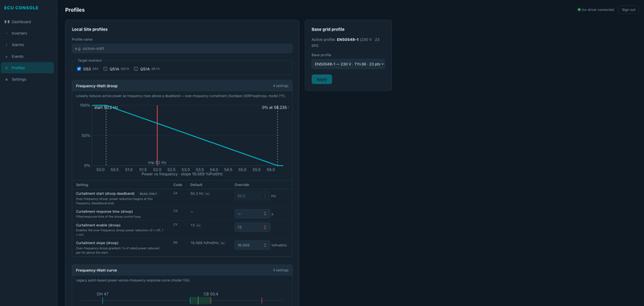
Task: Click the inv badge beside 16.569 %Pref/Hz
Action: click(223, 243)
